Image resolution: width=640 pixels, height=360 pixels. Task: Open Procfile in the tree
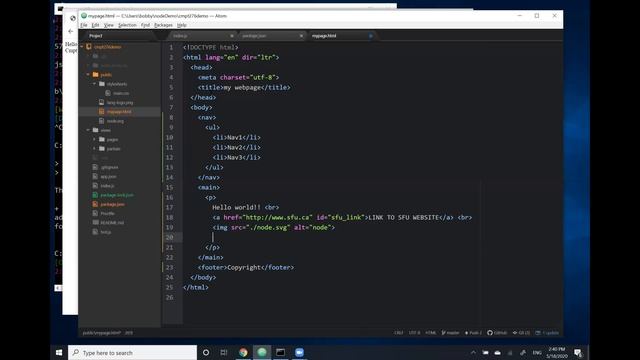pos(107,213)
